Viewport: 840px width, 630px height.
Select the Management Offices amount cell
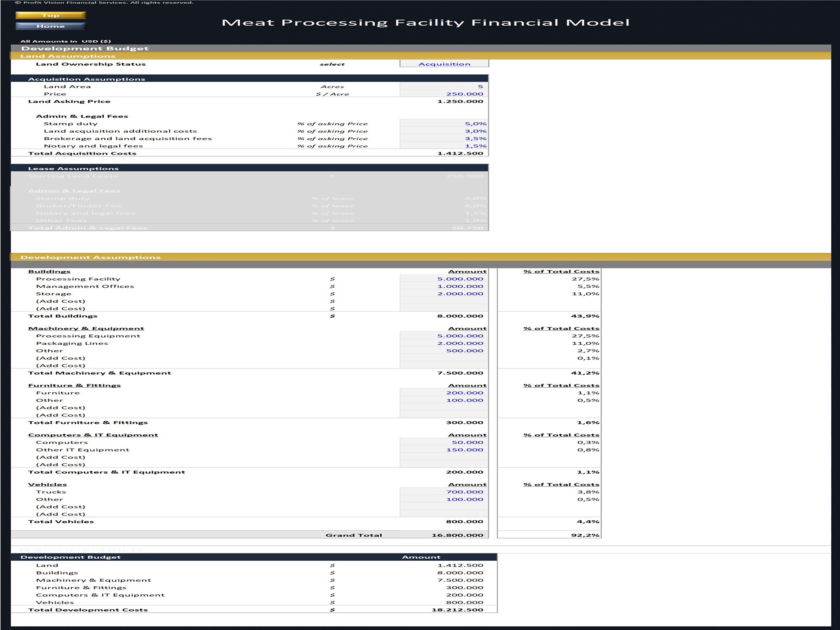coord(444,286)
